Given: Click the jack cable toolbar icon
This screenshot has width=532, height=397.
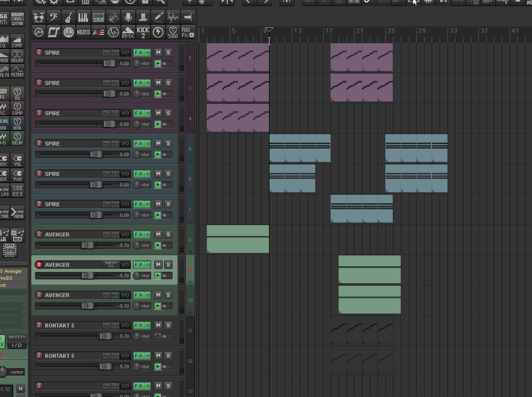Looking at the screenshot, I should (158, 17).
